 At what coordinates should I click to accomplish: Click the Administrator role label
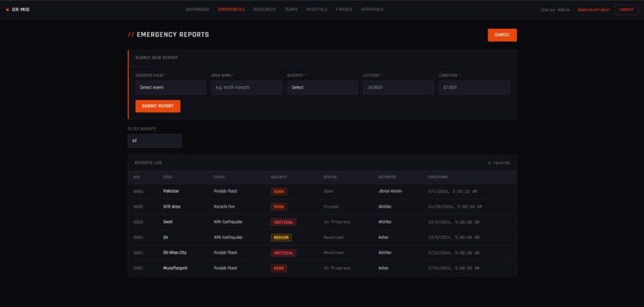point(594,10)
